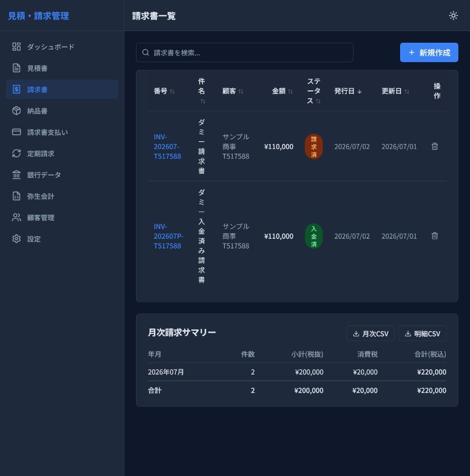Click 請求書一覧 page heading
Image resolution: width=470 pixels, height=476 pixels.
point(154,16)
